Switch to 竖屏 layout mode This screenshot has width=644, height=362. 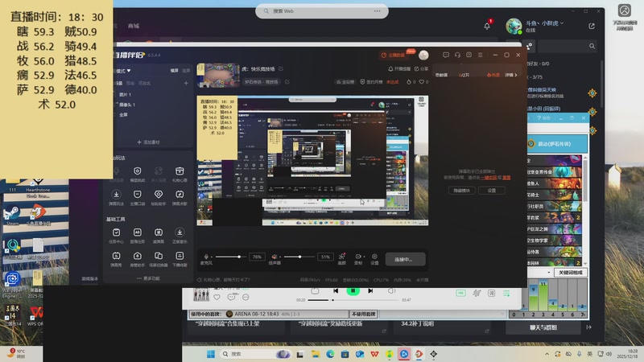click(x=186, y=71)
